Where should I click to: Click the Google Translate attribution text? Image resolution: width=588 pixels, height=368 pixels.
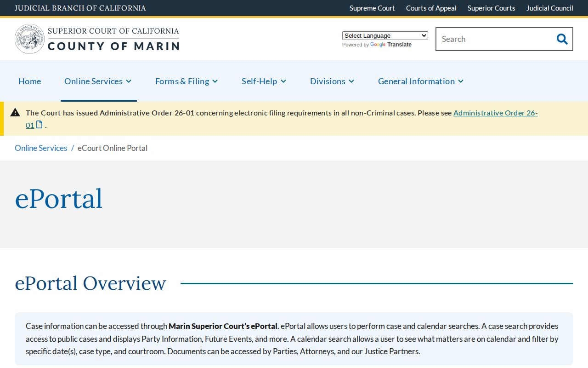point(377,45)
